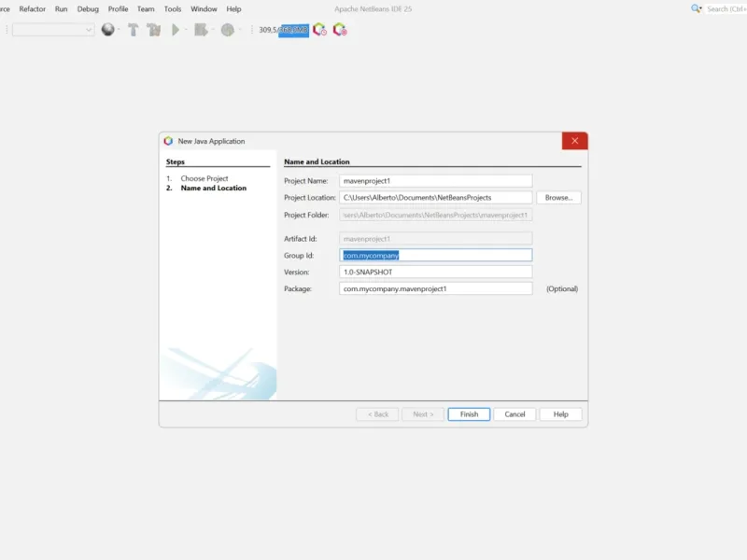
Task: Click the Cancel button
Action: [514, 414]
